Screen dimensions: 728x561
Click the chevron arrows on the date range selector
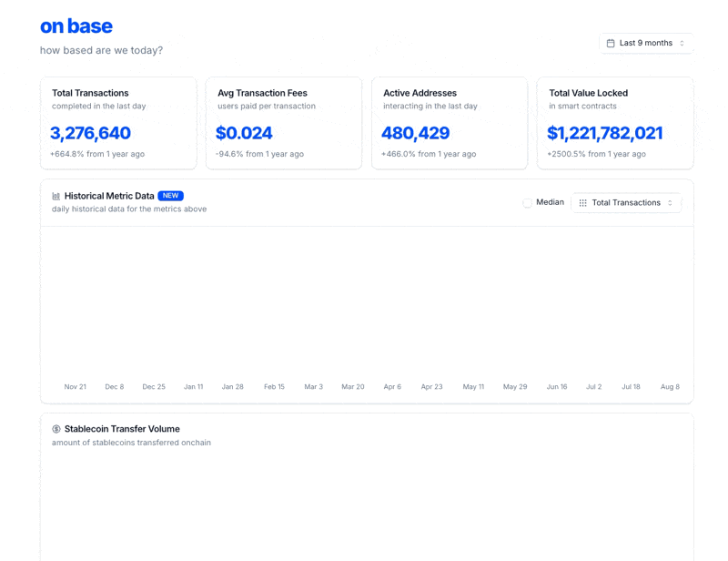tap(682, 43)
